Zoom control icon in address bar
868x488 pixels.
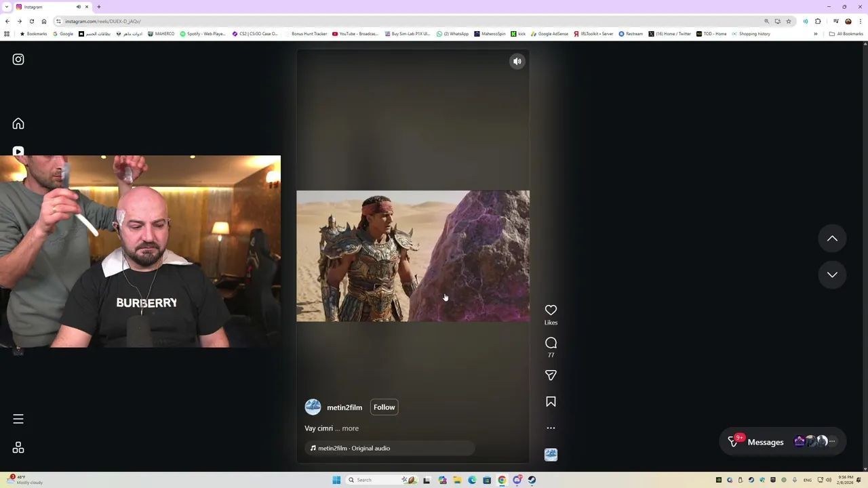pyautogui.click(x=767, y=21)
